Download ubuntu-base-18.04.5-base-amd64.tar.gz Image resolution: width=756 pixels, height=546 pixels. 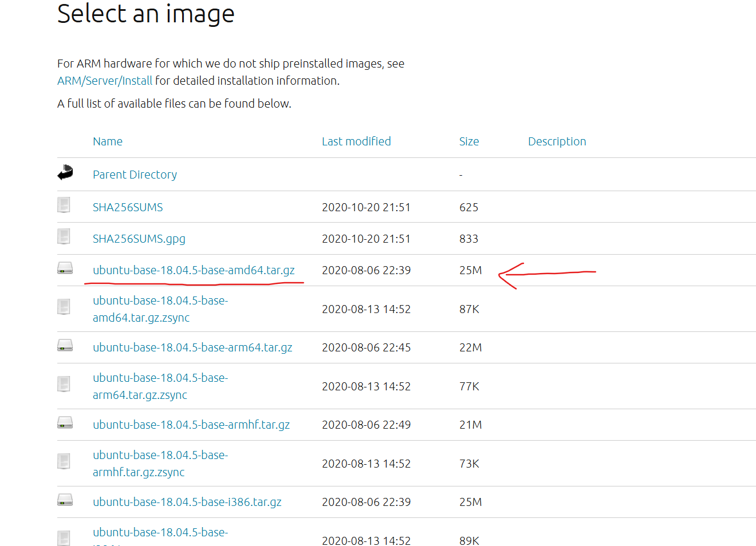(194, 270)
